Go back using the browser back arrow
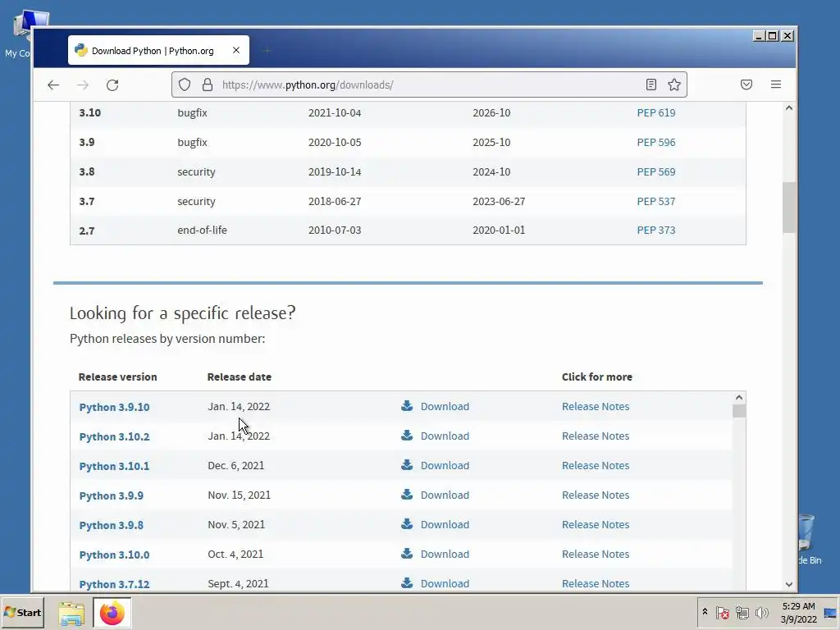Screen dimensions: 840x630 click(53, 84)
